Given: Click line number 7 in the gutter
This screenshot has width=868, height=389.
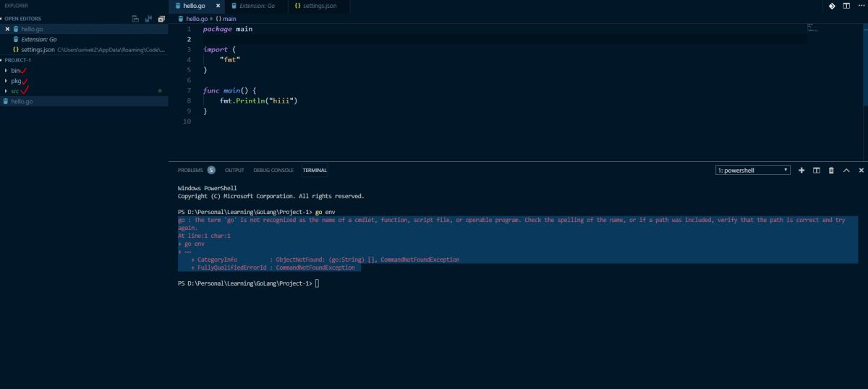Looking at the screenshot, I should tap(189, 90).
